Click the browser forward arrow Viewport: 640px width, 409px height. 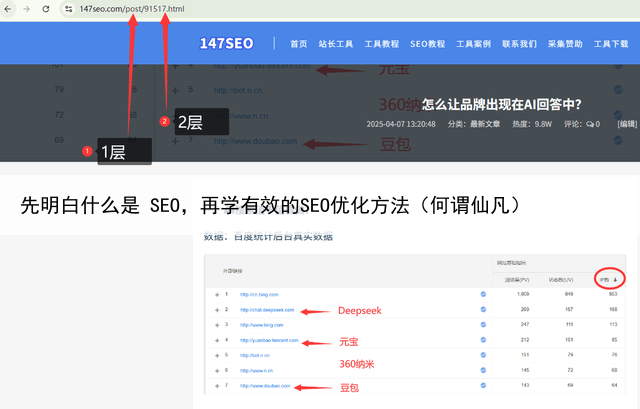[26, 9]
